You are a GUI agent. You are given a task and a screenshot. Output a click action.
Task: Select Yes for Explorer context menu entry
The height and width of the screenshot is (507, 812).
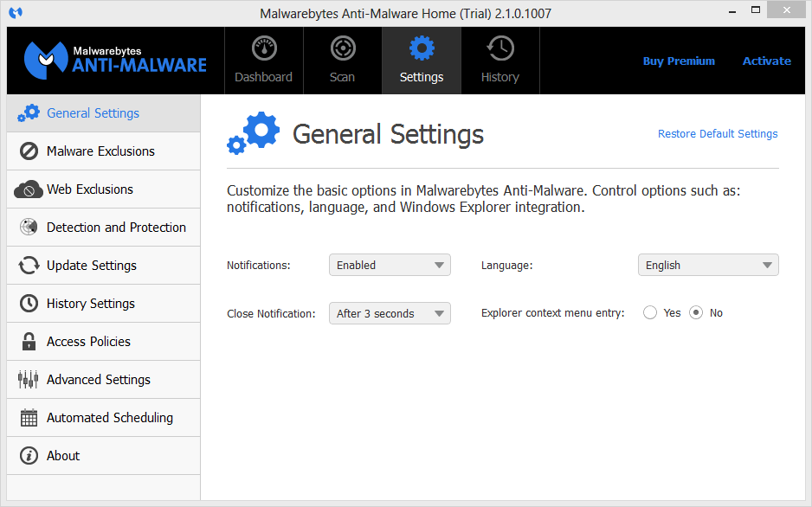coord(650,312)
